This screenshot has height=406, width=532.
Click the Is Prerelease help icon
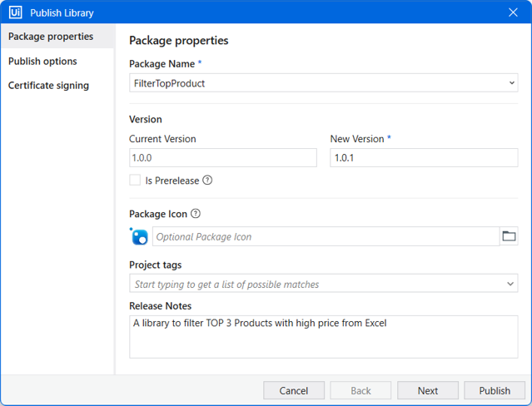click(x=207, y=180)
